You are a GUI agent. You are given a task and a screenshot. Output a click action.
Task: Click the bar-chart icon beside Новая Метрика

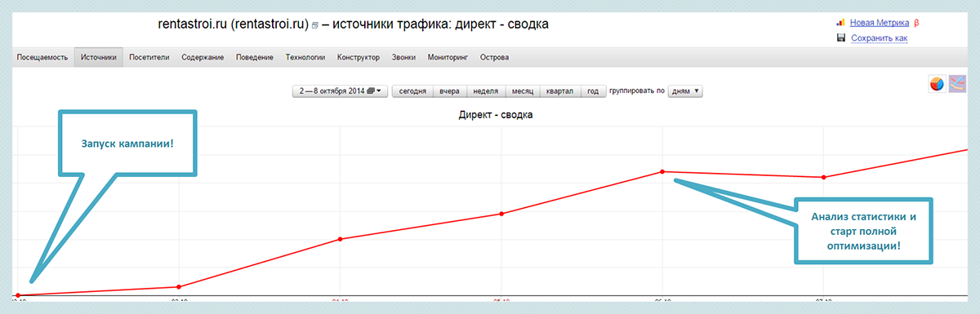click(841, 23)
